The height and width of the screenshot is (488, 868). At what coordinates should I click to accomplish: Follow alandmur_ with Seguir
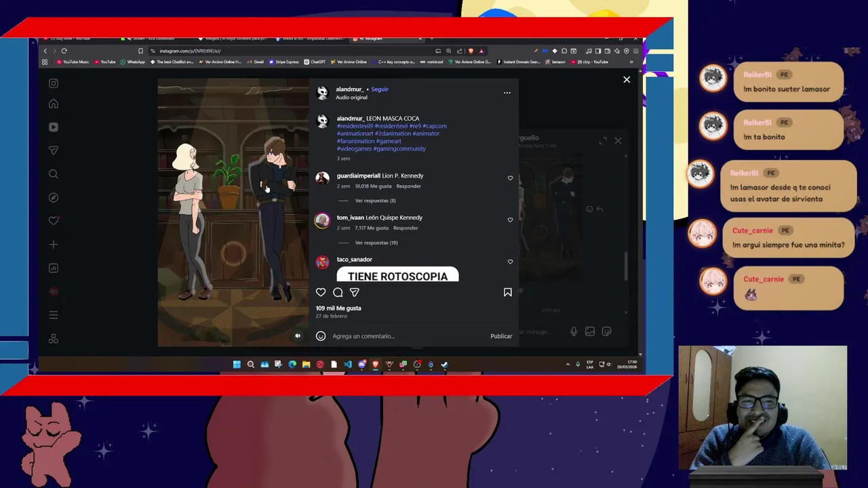380,89
